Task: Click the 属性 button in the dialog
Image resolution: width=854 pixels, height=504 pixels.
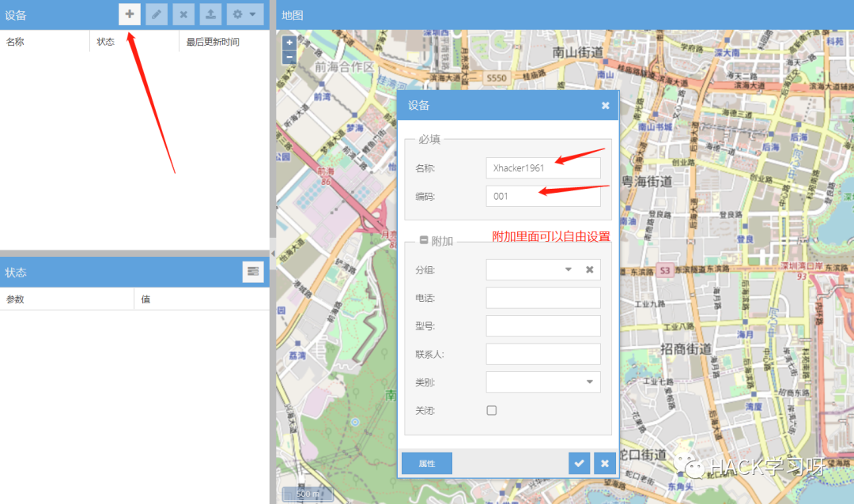Action: click(426, 463)
